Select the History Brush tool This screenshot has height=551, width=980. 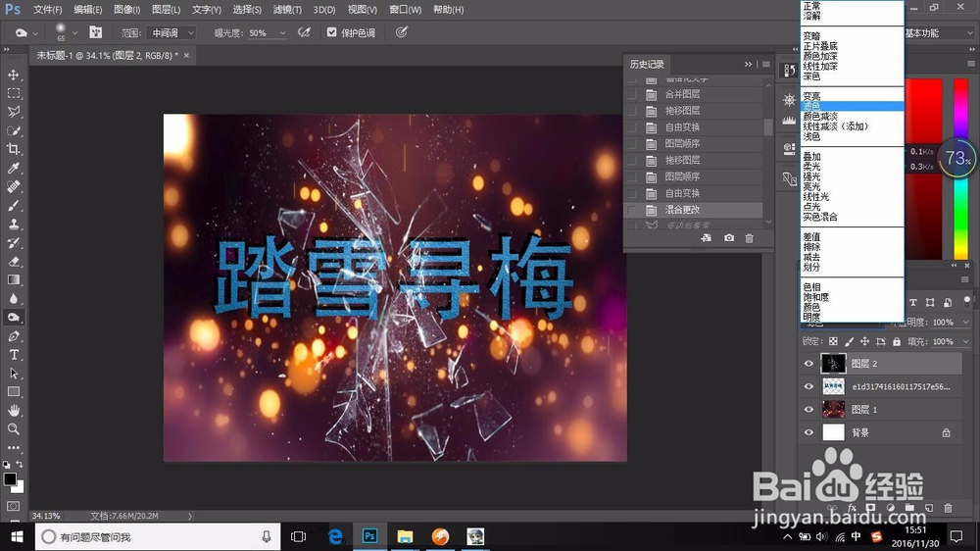click(x=13, y=243)
